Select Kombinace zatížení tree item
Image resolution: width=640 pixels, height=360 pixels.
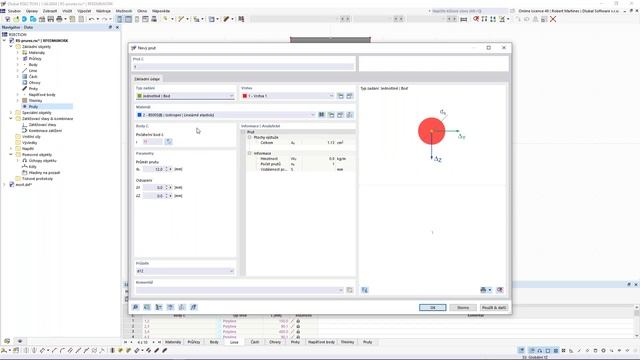coord(45,131)
